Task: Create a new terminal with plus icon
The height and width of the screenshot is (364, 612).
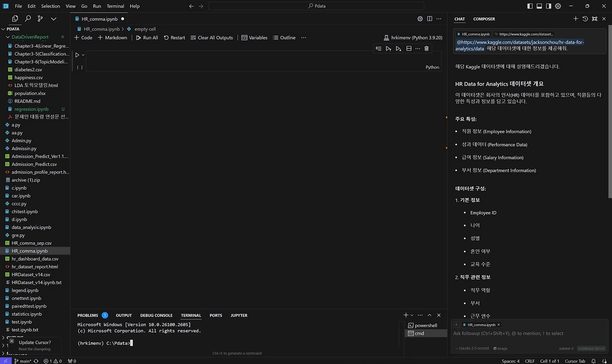Action: [406, 315]
